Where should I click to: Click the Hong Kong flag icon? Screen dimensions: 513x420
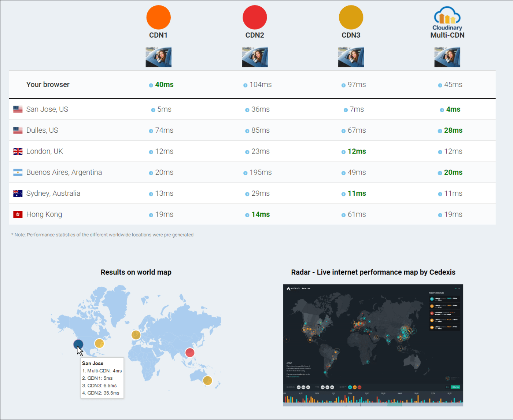pyautogui.click(x=18, y=214)
